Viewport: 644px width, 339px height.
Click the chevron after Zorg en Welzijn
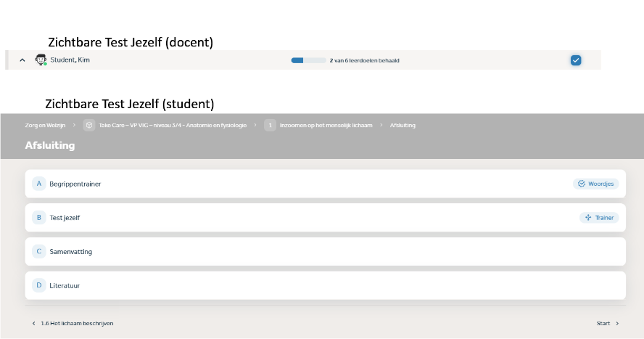click(x=75, y=126)
